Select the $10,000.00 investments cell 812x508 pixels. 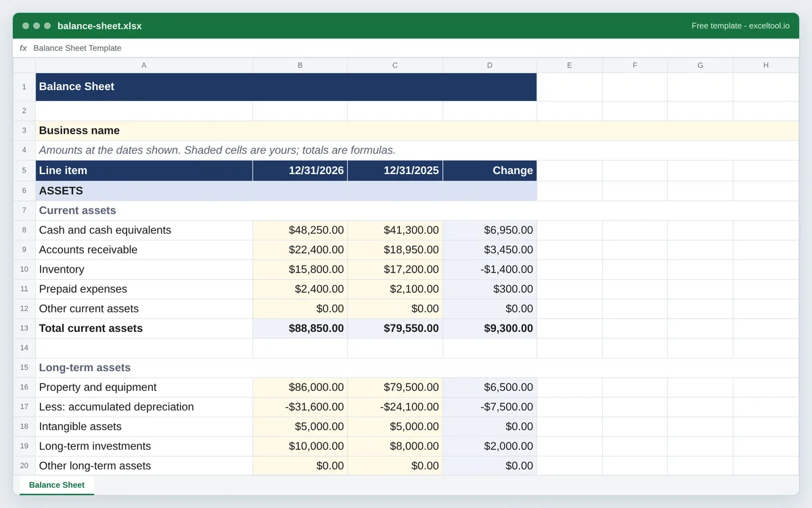[x=300, y=446]
